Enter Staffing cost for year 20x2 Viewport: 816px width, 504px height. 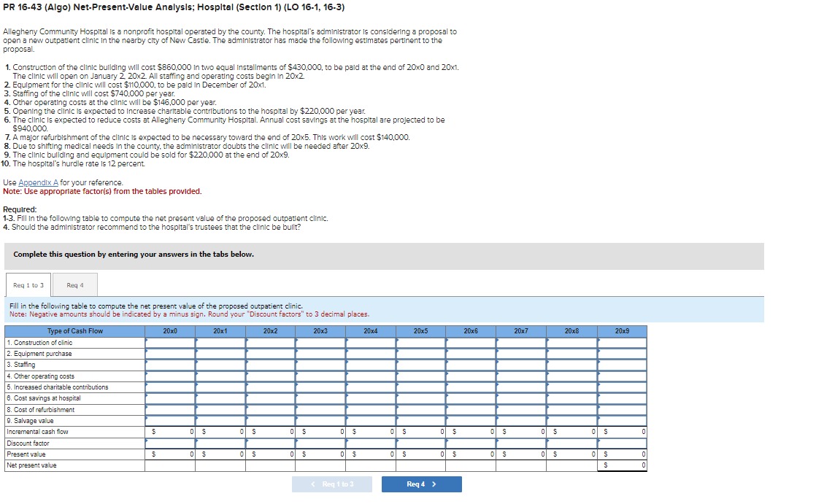coord(271,365)
